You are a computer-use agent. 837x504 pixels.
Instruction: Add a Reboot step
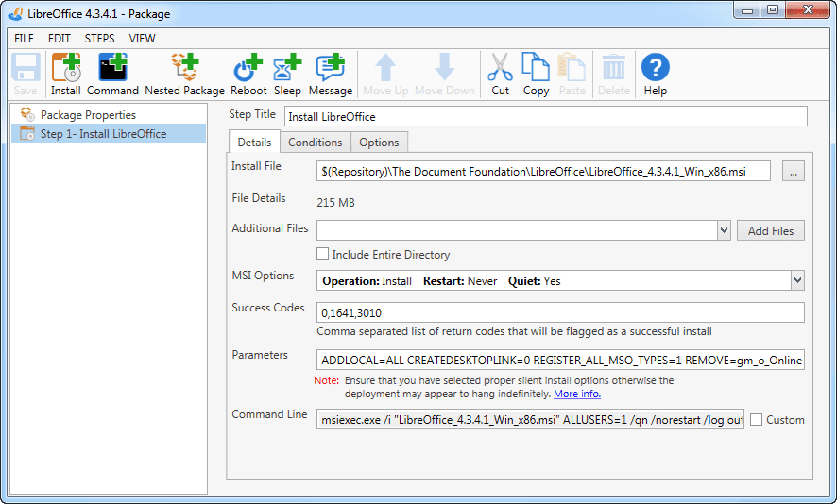tap(248, 75)
